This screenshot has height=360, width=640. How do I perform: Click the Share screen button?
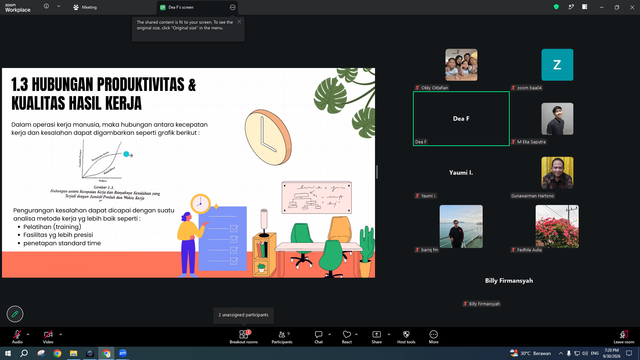376,336
